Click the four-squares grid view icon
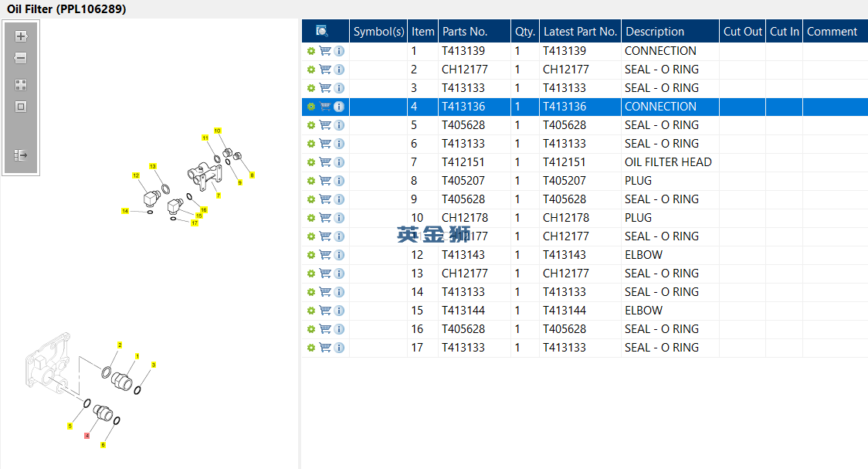 (21, 85)
